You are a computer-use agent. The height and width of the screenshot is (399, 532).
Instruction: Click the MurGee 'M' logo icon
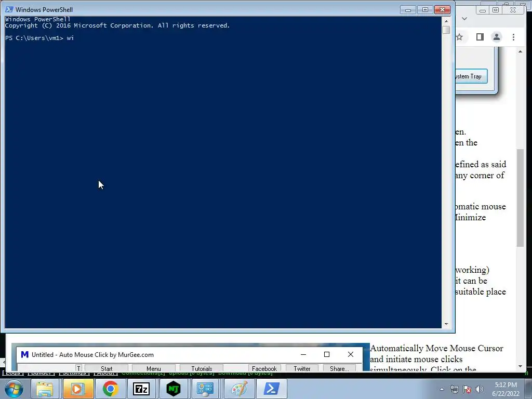point(25,354)
